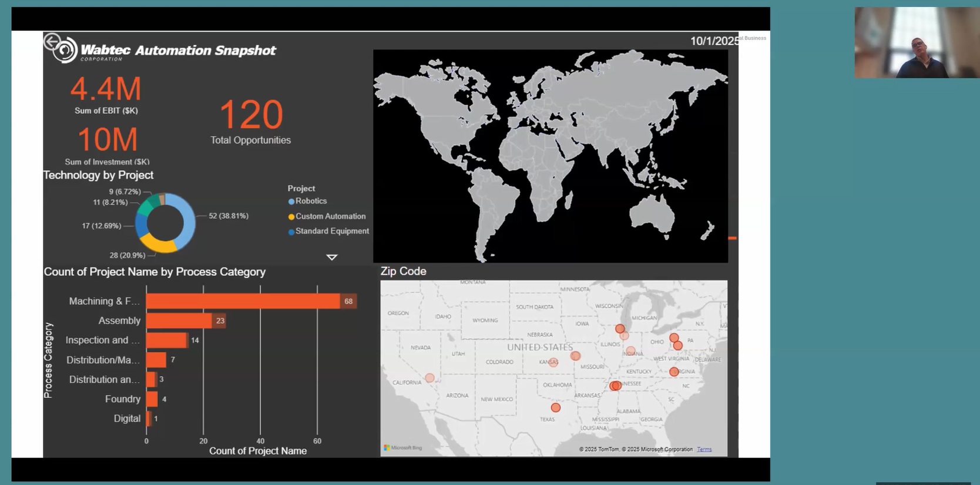Click the Kansas bubble on Zip Code map

click(x=553, y=362)
